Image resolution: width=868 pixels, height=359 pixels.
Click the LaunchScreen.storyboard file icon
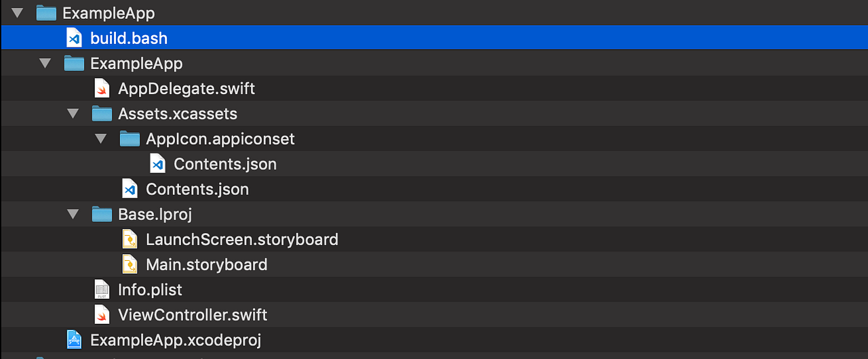coord(130,239)
